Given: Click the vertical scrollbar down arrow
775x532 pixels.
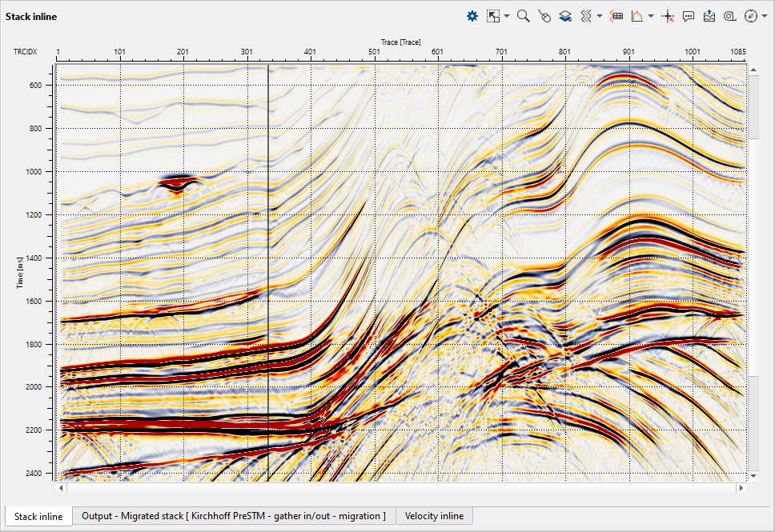Looking at the screenshot, I should coord(752,475).
